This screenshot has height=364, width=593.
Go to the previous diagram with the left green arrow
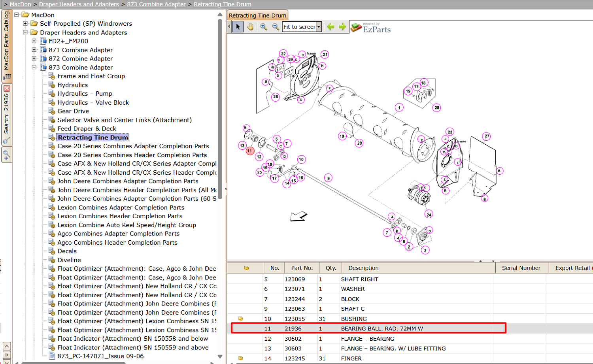330,27
